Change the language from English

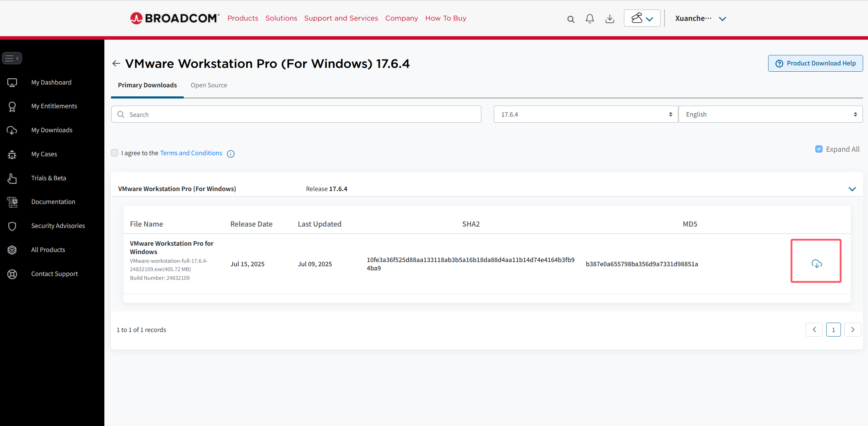click(770, 114)
